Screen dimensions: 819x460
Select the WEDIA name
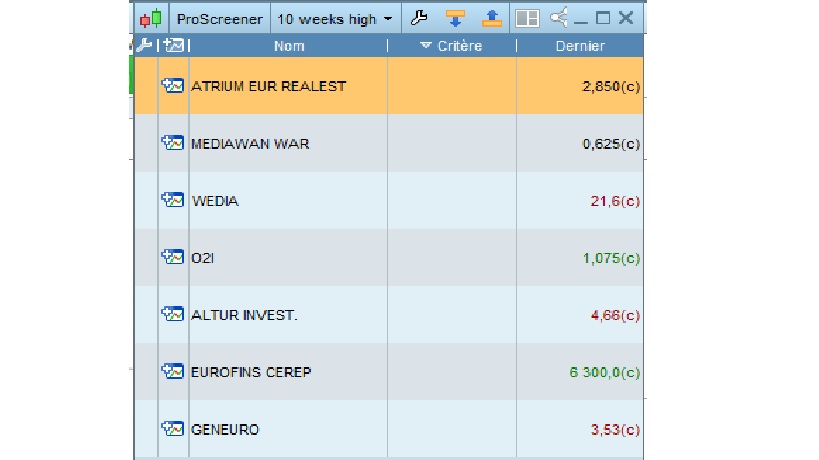[x=215, y=201]
